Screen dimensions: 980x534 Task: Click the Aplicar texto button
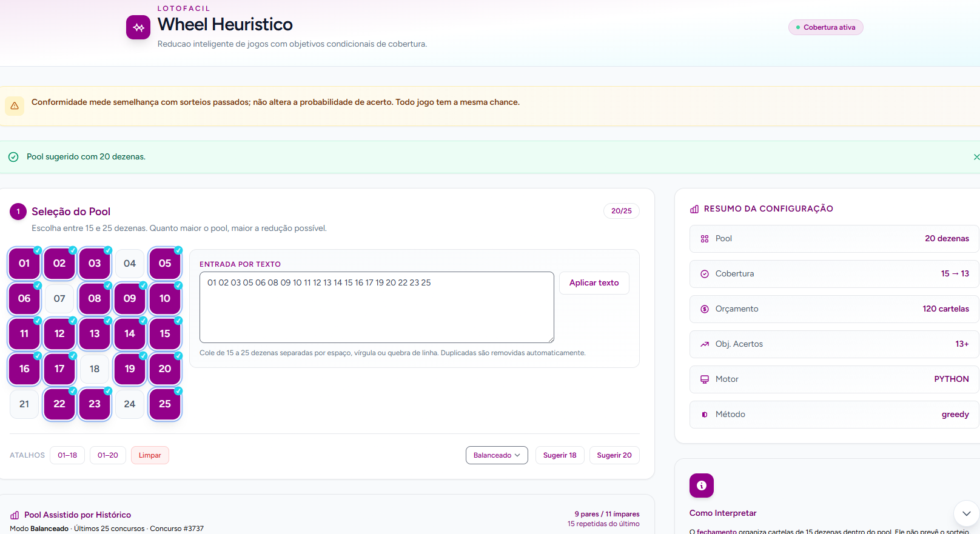click(x=594, y=283)
